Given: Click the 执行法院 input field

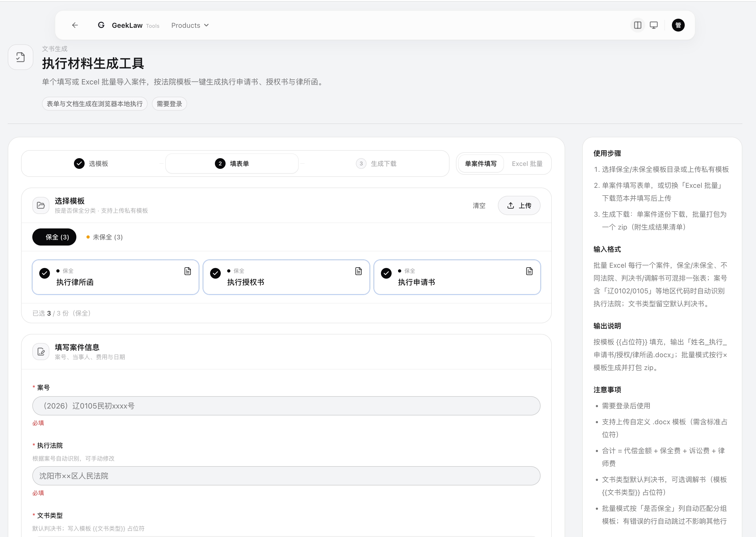Looking at the screenshot, I should click(x=286, y=476).
